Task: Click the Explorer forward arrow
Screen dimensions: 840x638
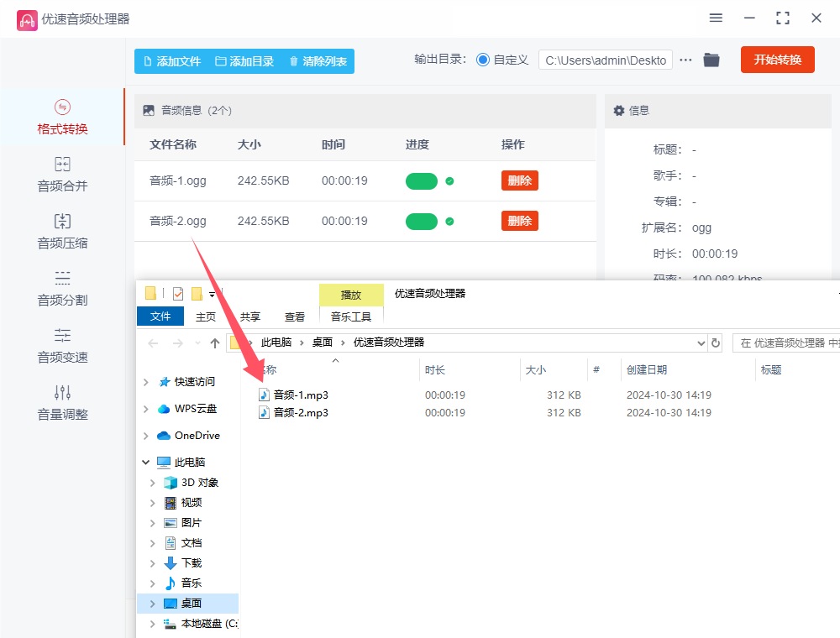Action: 178,343
